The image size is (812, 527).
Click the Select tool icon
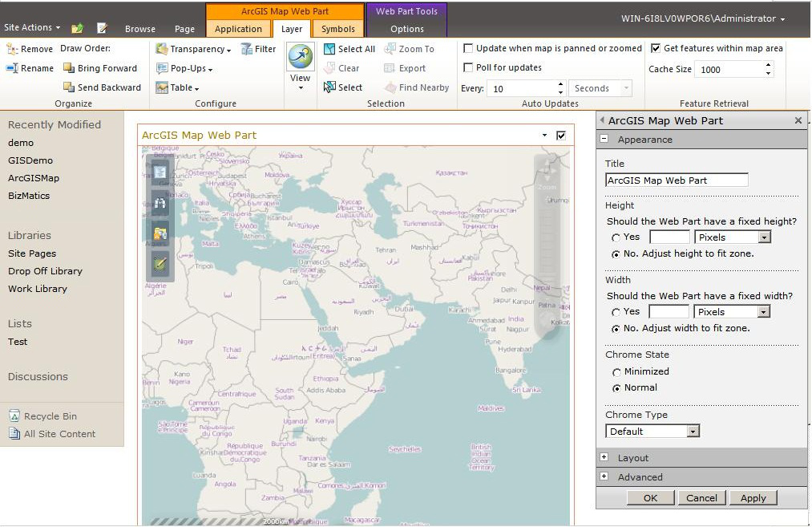(329, 87)
